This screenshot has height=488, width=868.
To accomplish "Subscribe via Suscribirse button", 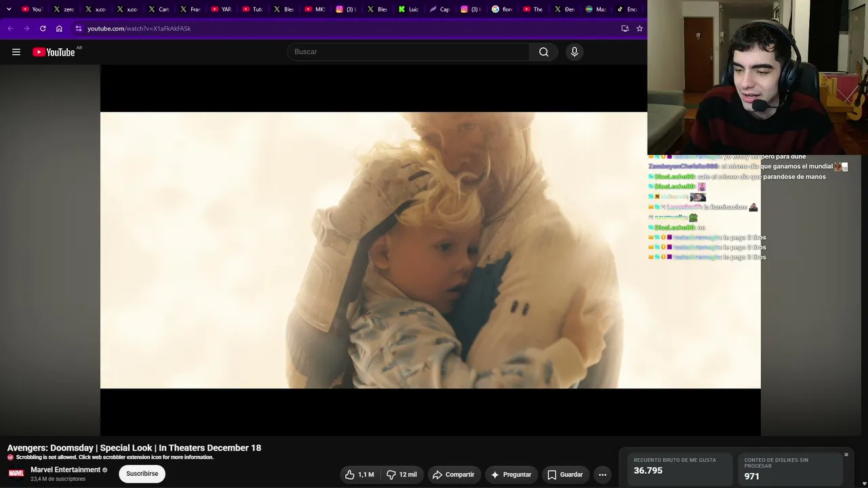I will pos(142,474).
